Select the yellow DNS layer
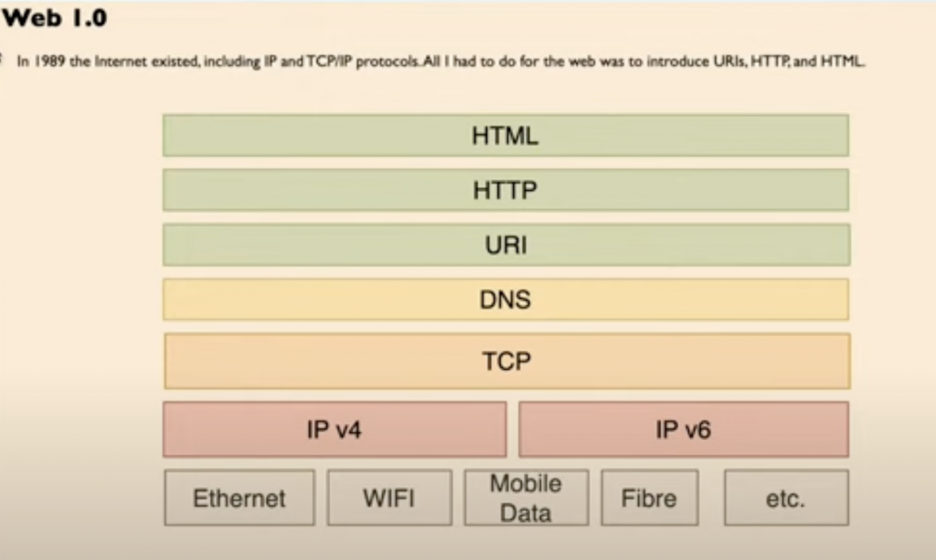 [x=505, y=300]
